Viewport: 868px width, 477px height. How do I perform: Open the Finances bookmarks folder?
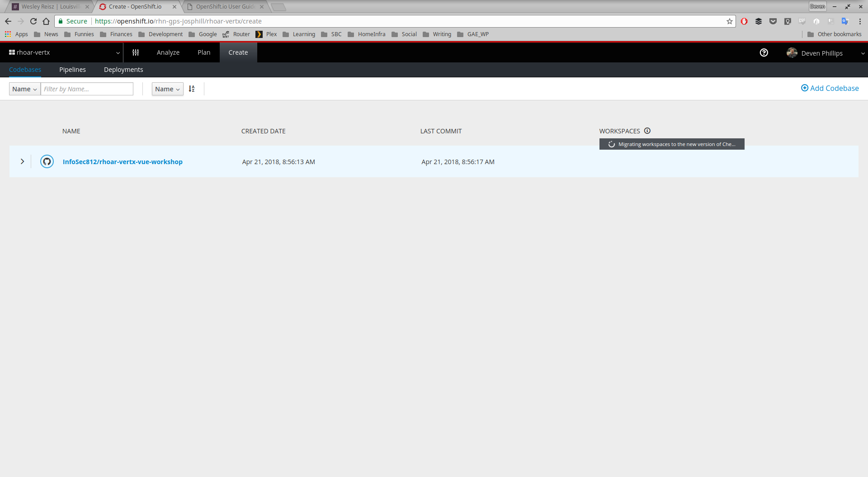(x=116, y=34)
